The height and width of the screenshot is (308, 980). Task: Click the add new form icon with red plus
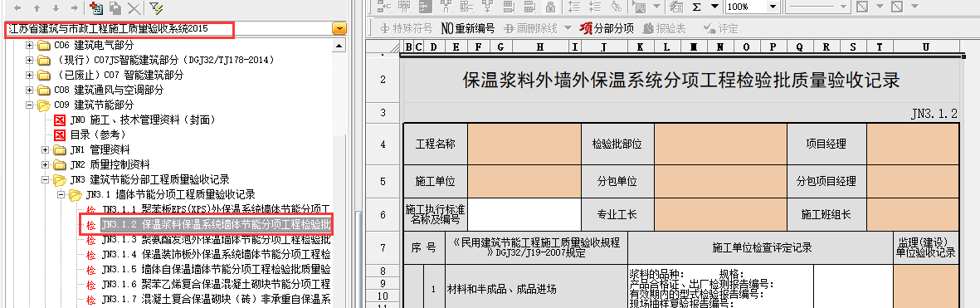95,7
